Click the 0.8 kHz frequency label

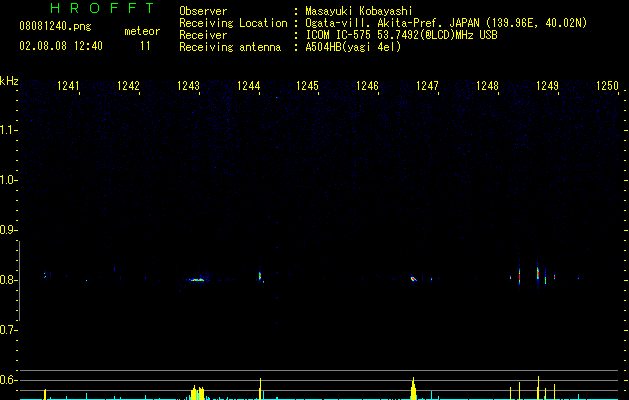8,280
